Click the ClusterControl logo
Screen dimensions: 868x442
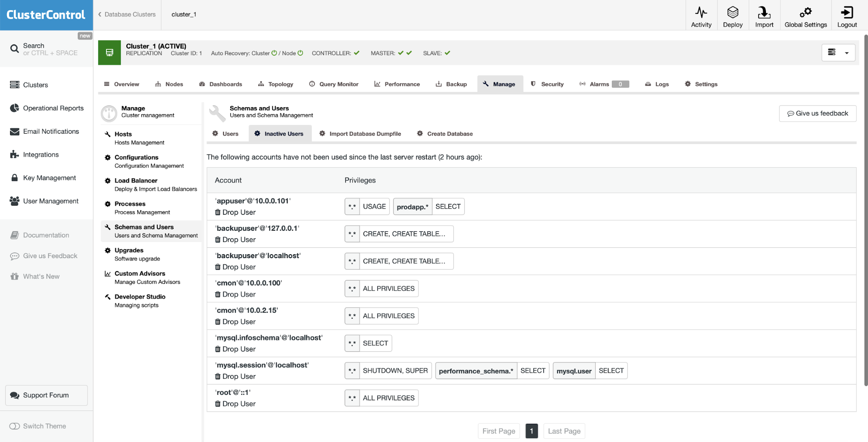pyautogui.click(x=46, y=15)
